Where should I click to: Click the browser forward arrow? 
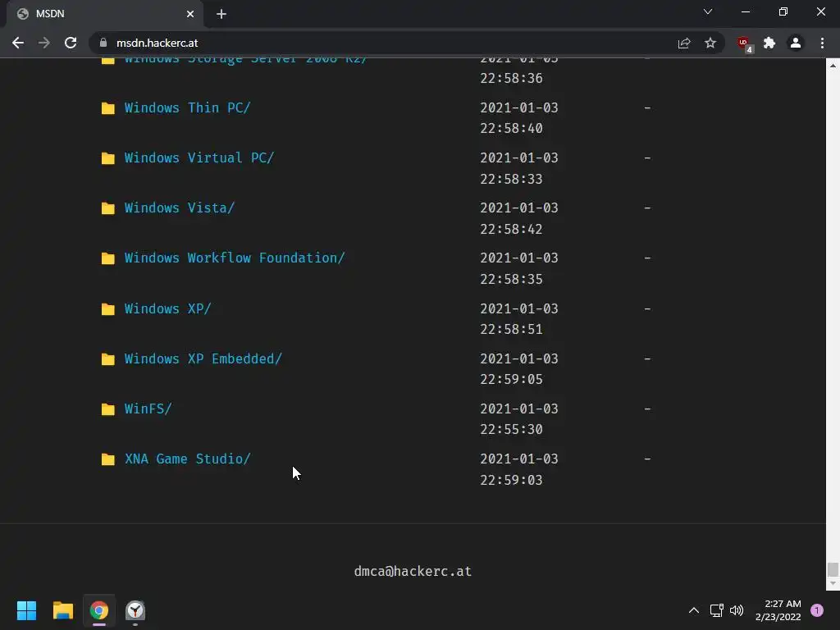44,43
